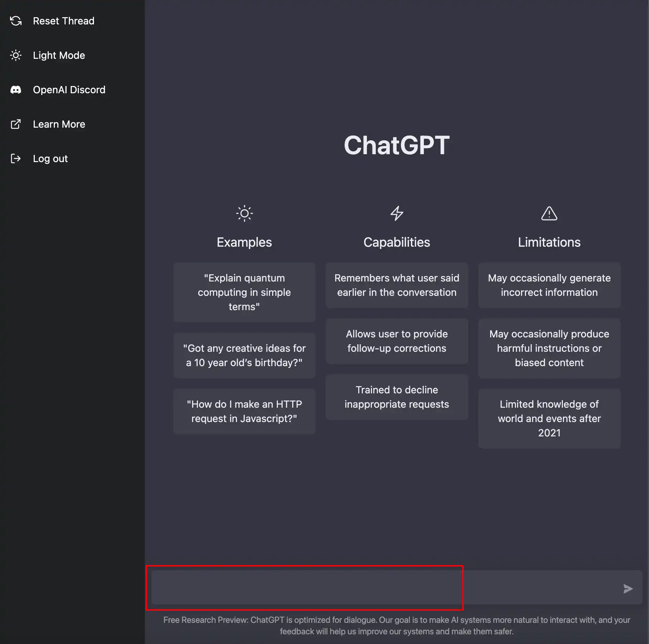
Task: Click the lightning bolt icon above Capabilities
Action: click(397, 213)
